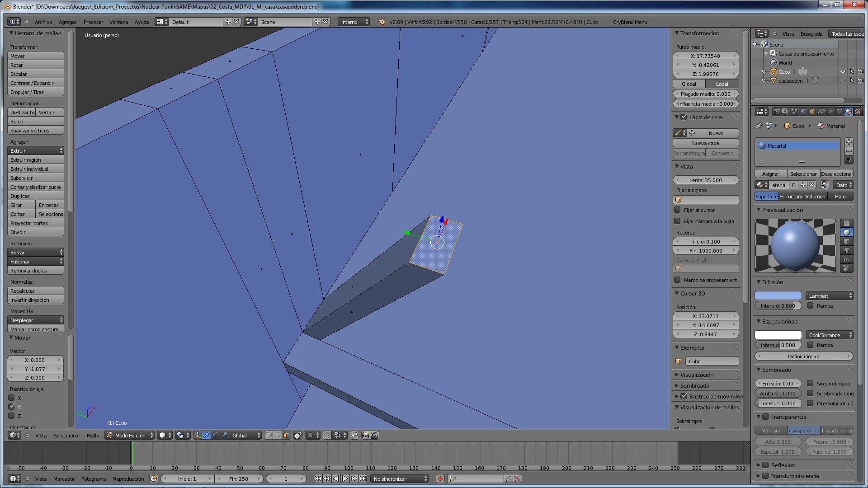
Task: Click the Subdividir button
Action: point(35,178)
